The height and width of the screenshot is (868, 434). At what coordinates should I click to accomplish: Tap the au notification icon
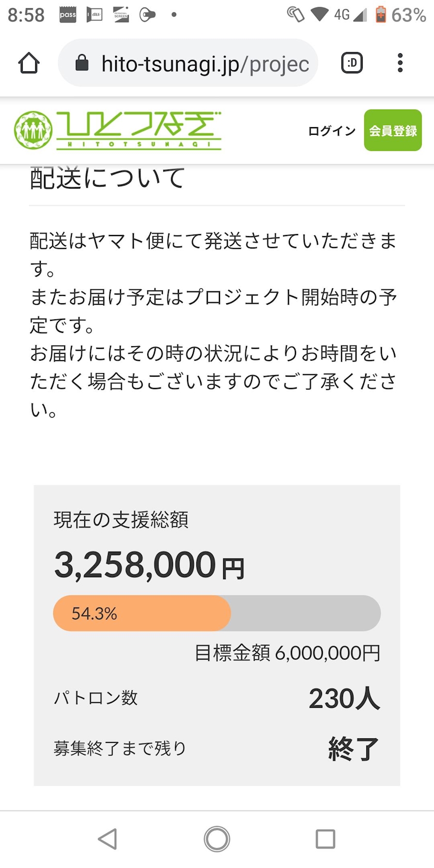pyautogui.click(x=95, y=15)
